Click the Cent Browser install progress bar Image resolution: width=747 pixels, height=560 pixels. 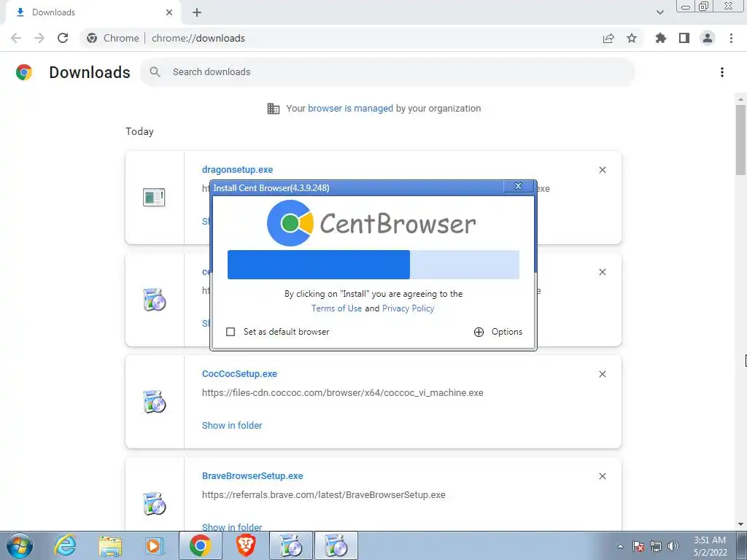click(373, 265)
